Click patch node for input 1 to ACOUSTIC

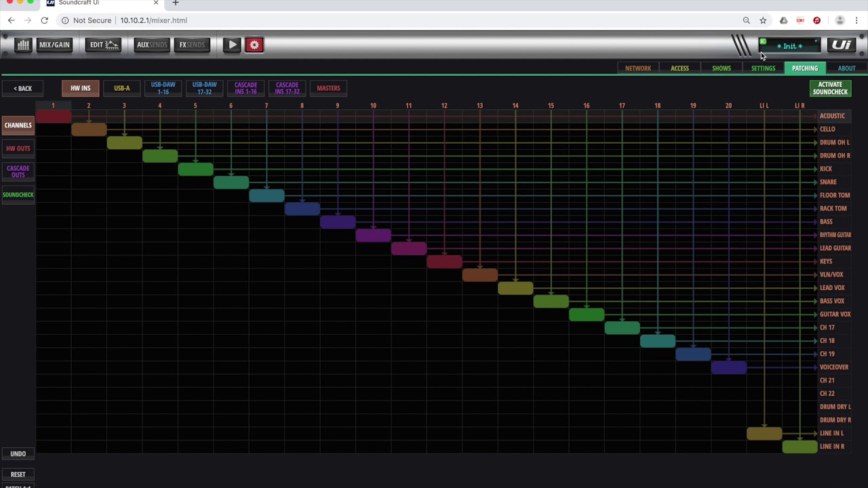tap(53, 117)
